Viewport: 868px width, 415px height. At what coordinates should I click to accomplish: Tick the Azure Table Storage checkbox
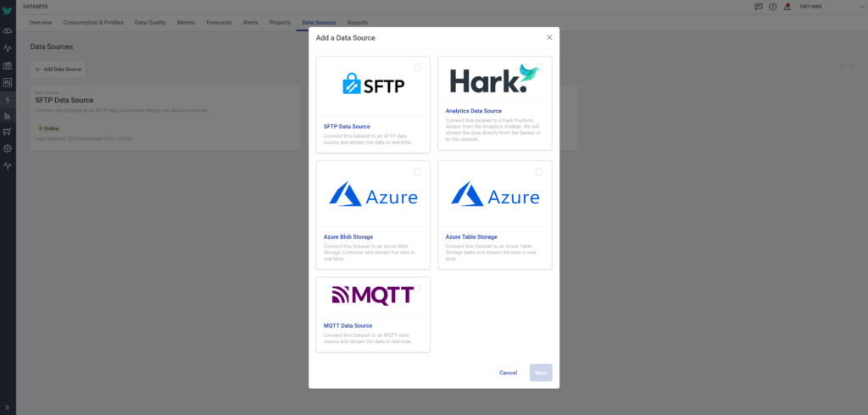tap(539, 172)
